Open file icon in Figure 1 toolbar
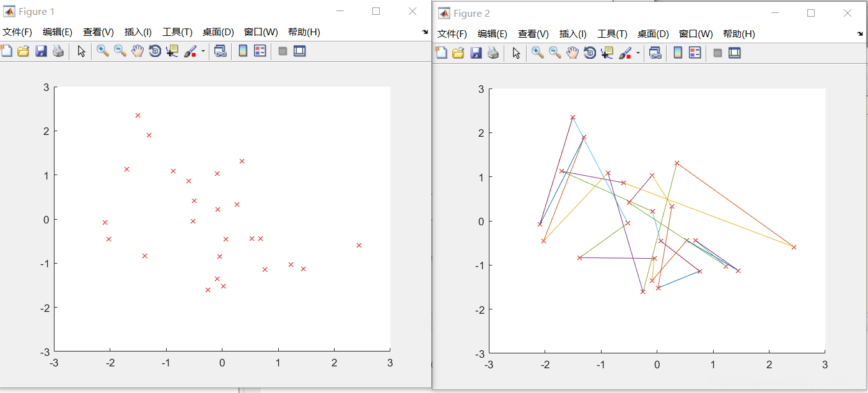This screenshot has height=393, width=868. coord(24,51)
